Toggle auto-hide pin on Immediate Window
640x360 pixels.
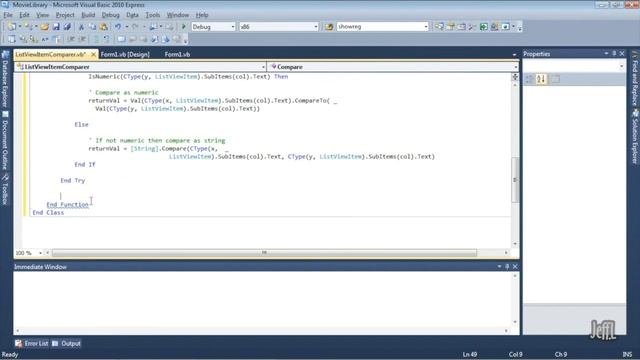[507, 267]
